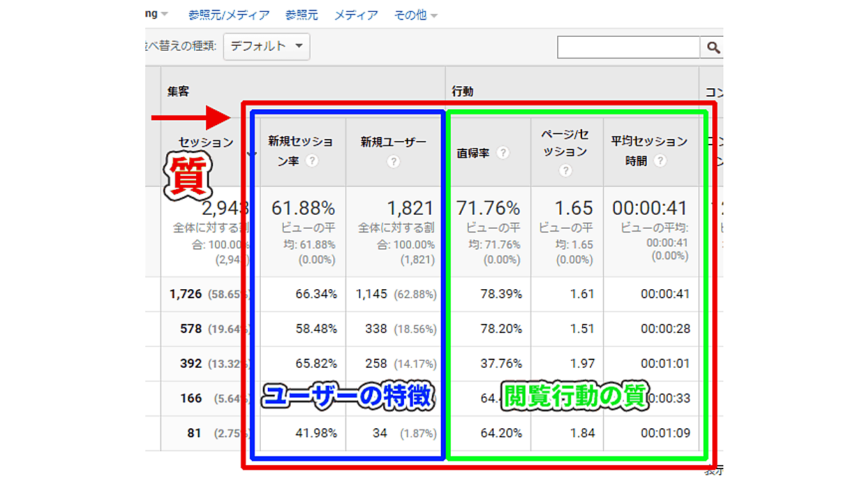This screenshot has height=488, width=868.
Task: Click the search magnifying glass icon
Action: pos(714,47)
